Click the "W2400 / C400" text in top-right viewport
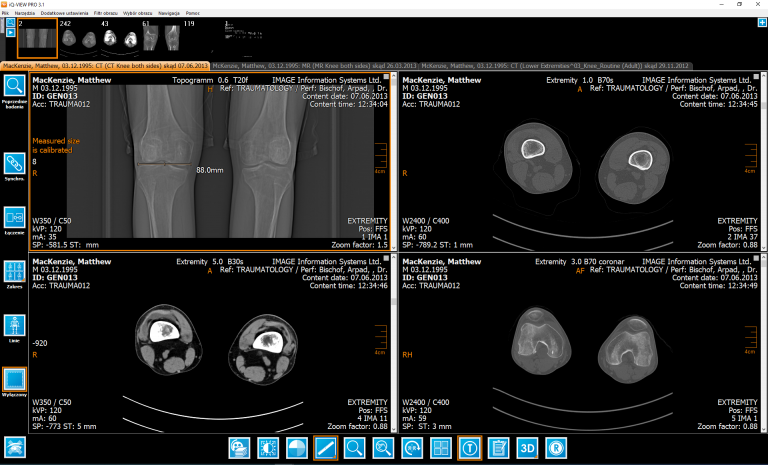The image size is (768, 465). [x=426, y=221]
